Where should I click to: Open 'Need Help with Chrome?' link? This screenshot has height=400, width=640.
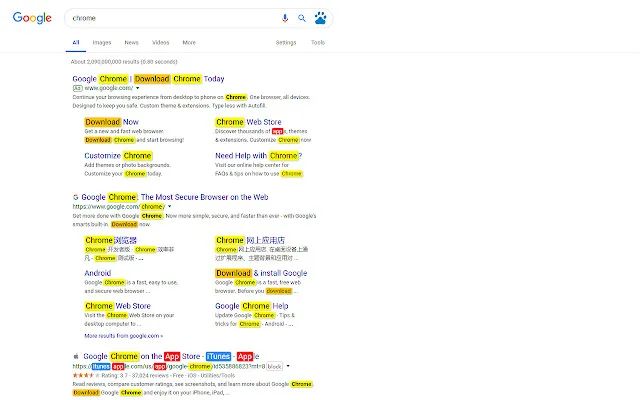point(259,156)
